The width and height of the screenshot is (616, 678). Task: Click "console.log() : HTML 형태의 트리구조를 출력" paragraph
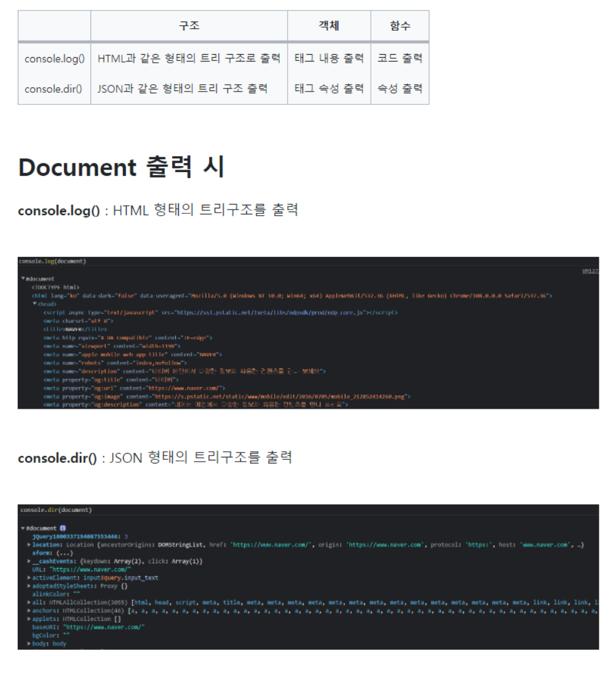pos(158,210)
